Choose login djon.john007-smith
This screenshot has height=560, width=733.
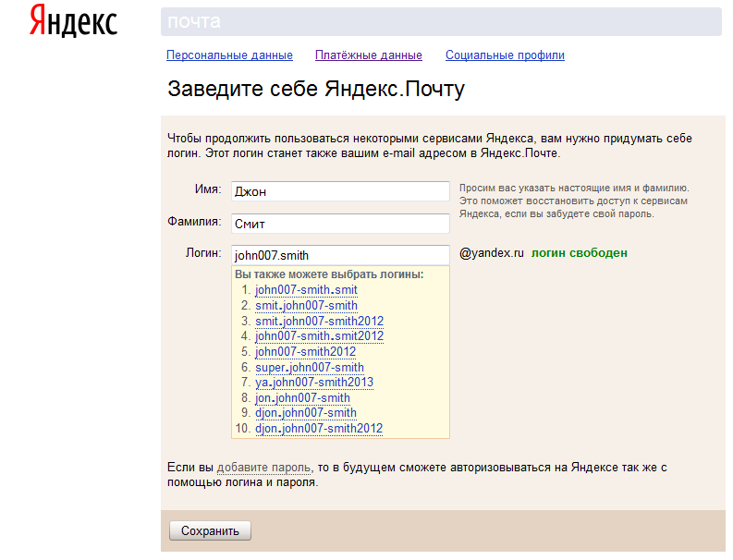coord(306,413)
